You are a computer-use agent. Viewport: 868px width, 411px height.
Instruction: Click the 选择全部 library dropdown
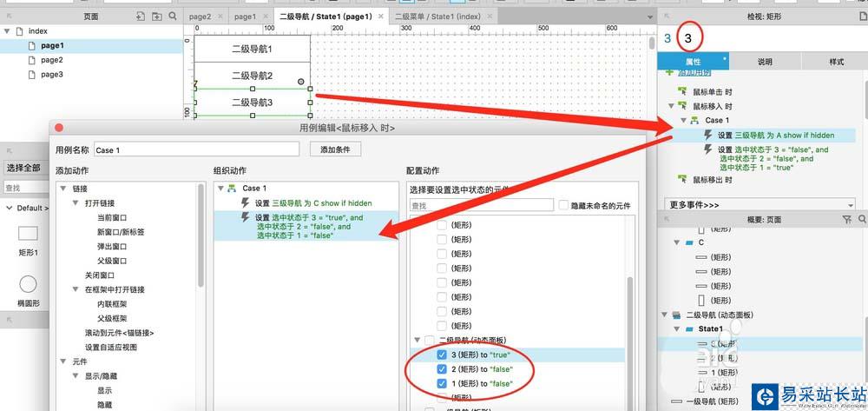(25, 168)
